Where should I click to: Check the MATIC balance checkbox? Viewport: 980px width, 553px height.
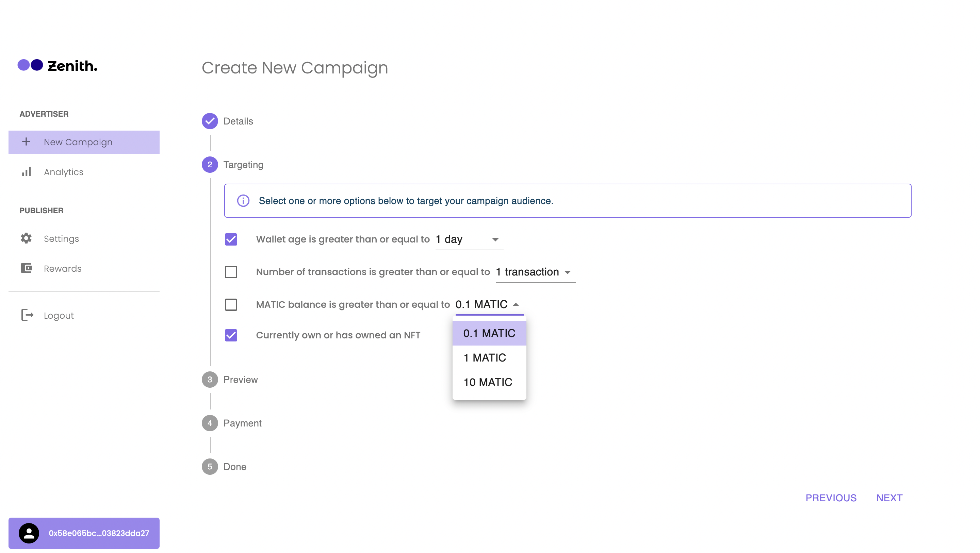pos(231,304)
